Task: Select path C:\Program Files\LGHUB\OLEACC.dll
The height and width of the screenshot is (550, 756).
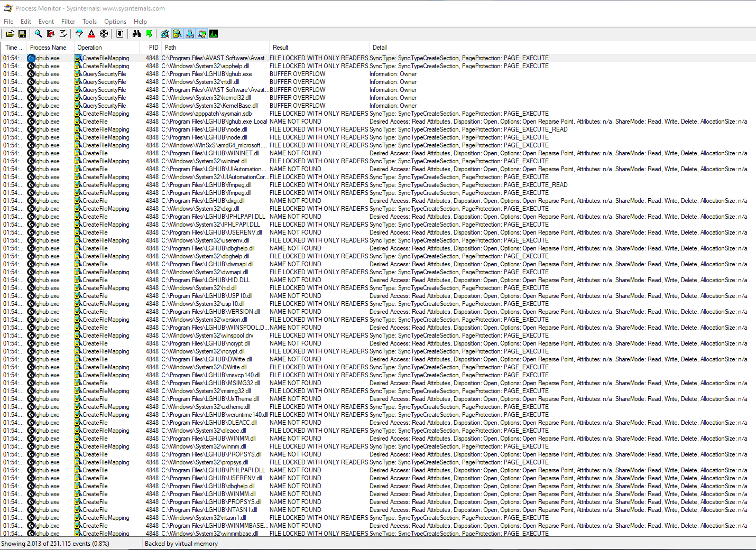Action: 209,423
